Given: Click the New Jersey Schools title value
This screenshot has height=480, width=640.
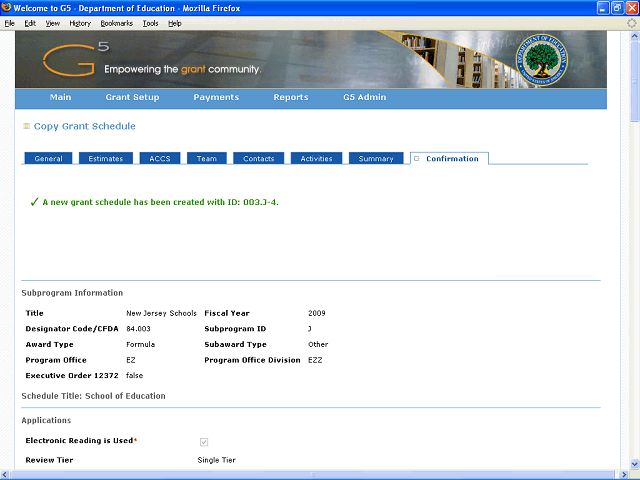Looking at the screenshot, I should coord(161,313).
